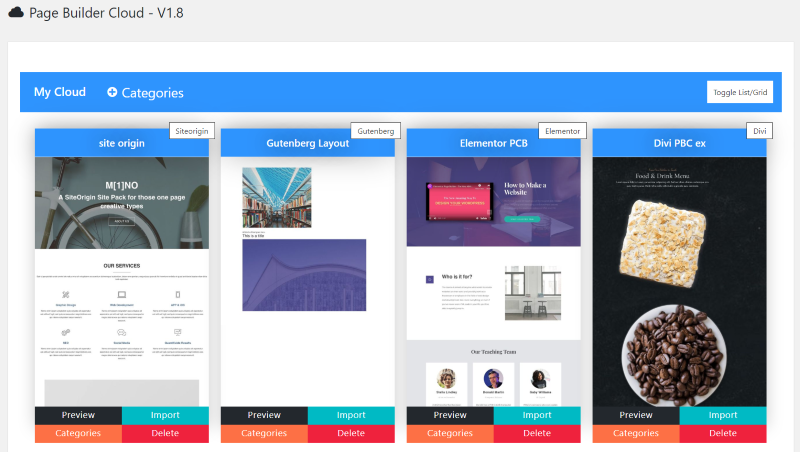The image size is (800, 452).
Task: Click the Page Builder Cloud - V1.8 heading
Action: pyautogui.click(x=106, y=13)
